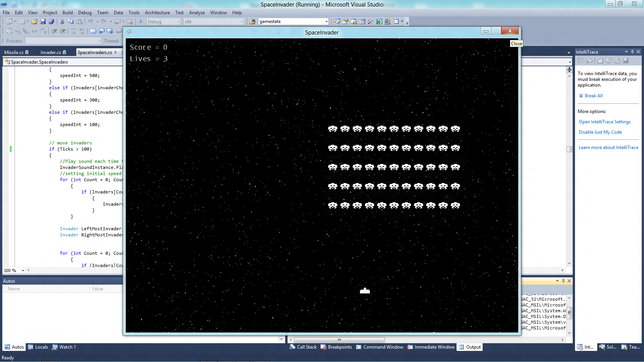Click the Find in Files binoculars icon
644x362 pixels.
click(x=252, y=21)
